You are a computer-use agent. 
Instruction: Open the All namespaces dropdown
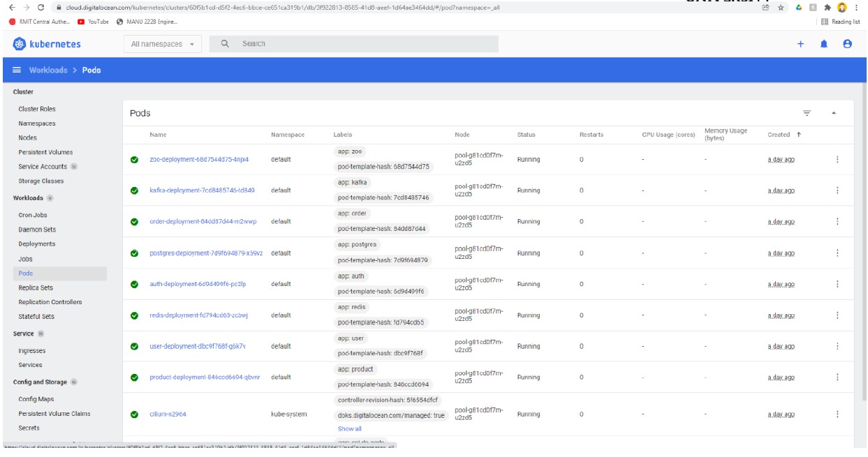[163, 44]
